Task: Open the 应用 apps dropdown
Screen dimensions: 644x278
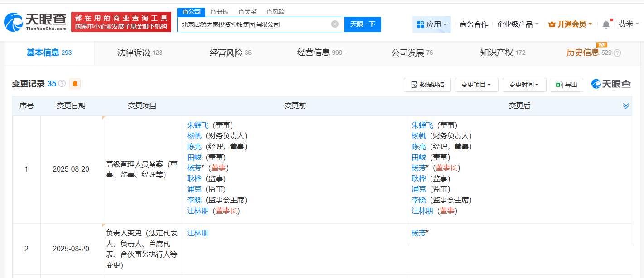Action: pyautogui.click(x=431, y=24)
